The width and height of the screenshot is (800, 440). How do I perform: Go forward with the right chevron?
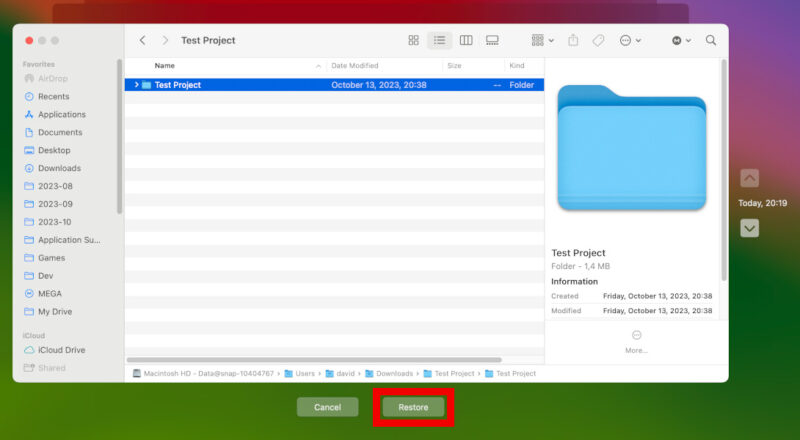165,40
